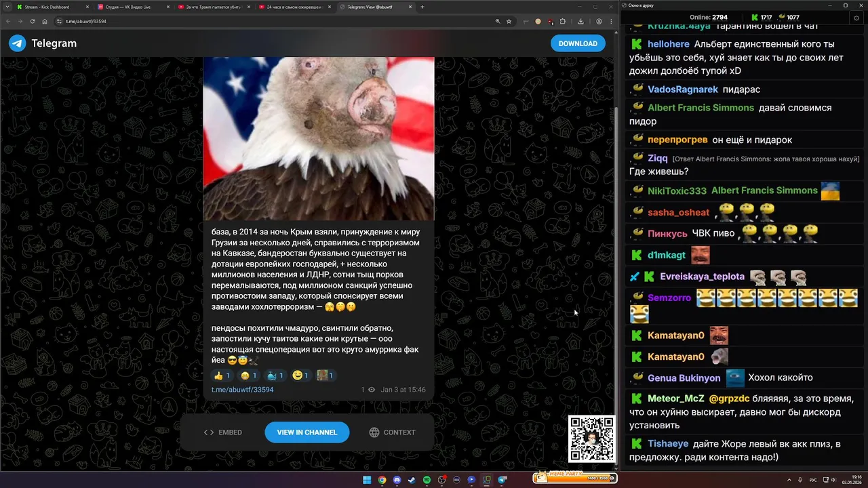Open the t.me/abuwtf/33594 post link
The height and width of the screenshot is (488, 868).
click(x=242, y=390)
